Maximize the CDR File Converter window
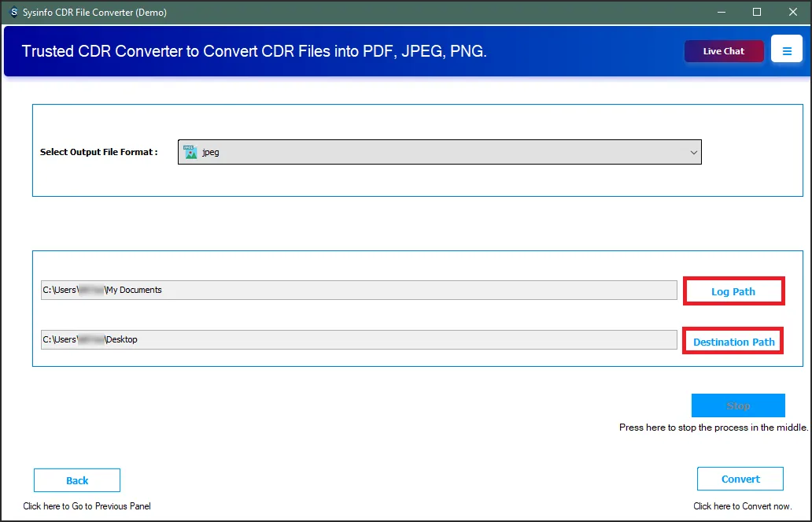The width and height of the screenshot is (812, 522). (x=757, y=12)
